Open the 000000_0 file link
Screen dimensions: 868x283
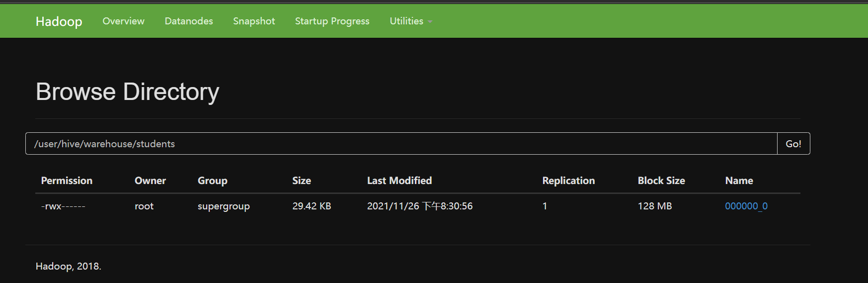pos(746,206)
